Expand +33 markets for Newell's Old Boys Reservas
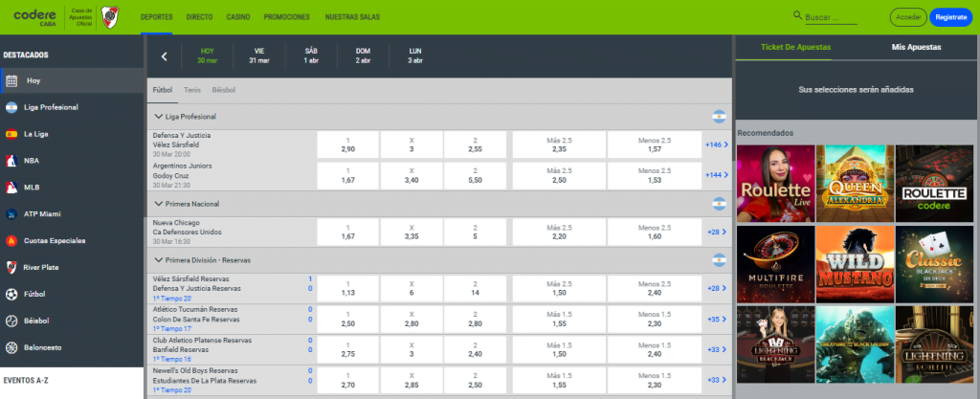This screenshot has height=399, width=980. [716, 380]
